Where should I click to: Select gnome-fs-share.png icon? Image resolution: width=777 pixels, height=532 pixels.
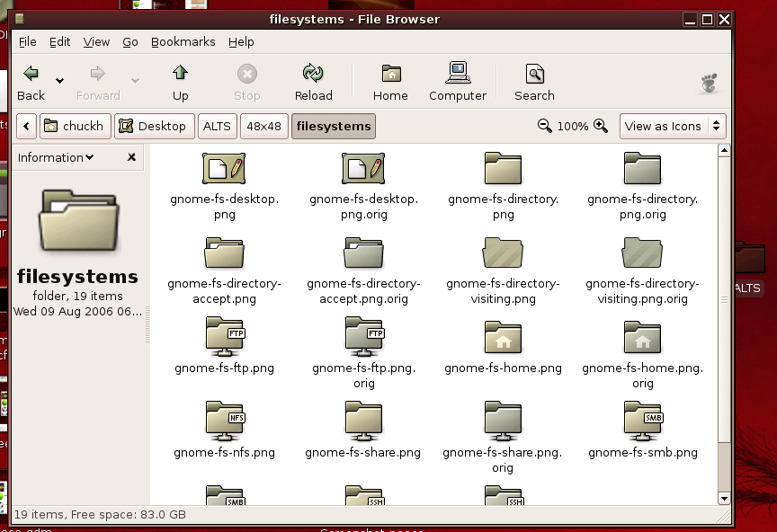[363, 421]
